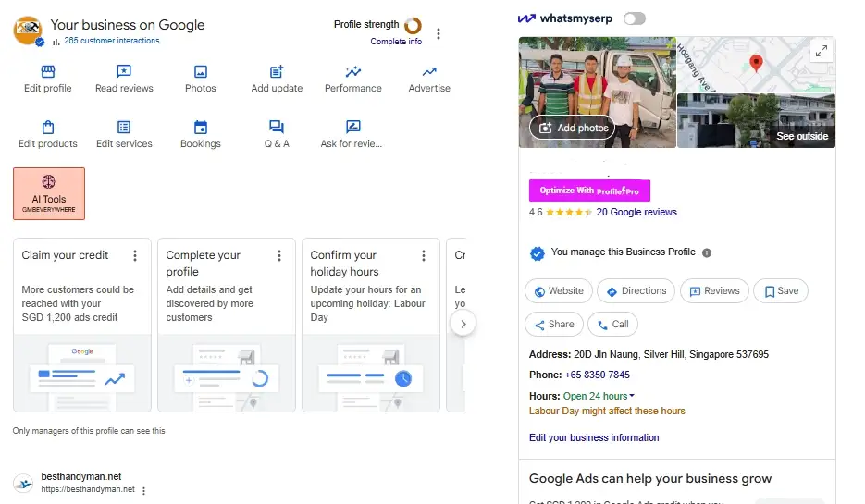The width and height of the screenshot is (865, 504).
Task: Advance cards carousel with right arrow
Action: (x=463, y=324)
